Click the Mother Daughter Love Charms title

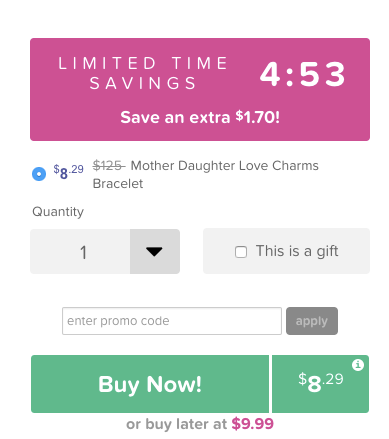[x=225, y=166]
